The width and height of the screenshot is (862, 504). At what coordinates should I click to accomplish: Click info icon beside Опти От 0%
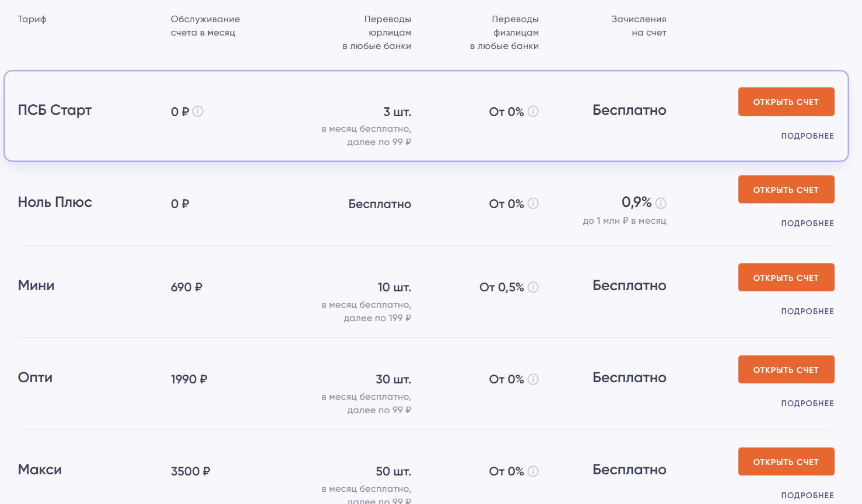[533, 379]
